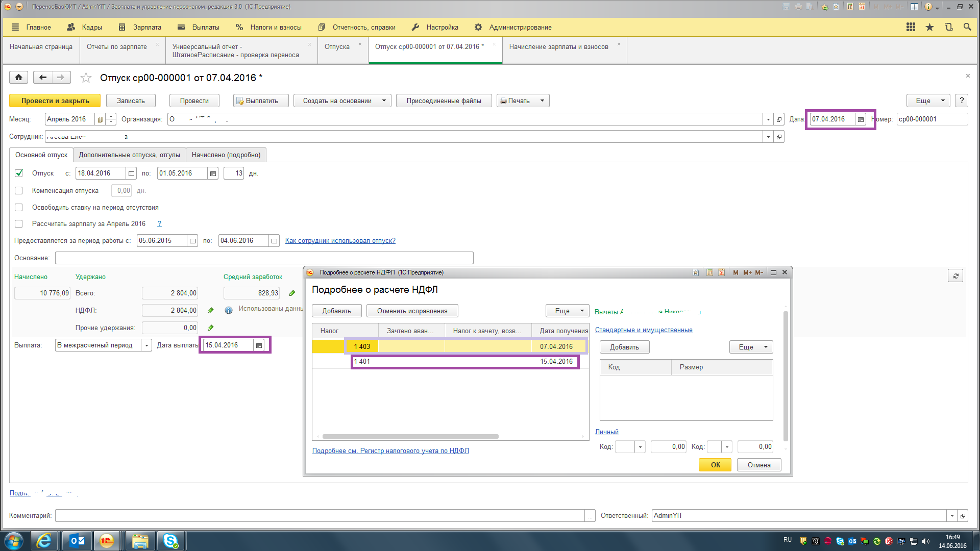Open employee record with open-form icon
This screenshot has height=551, width=980.
point(779,137)
